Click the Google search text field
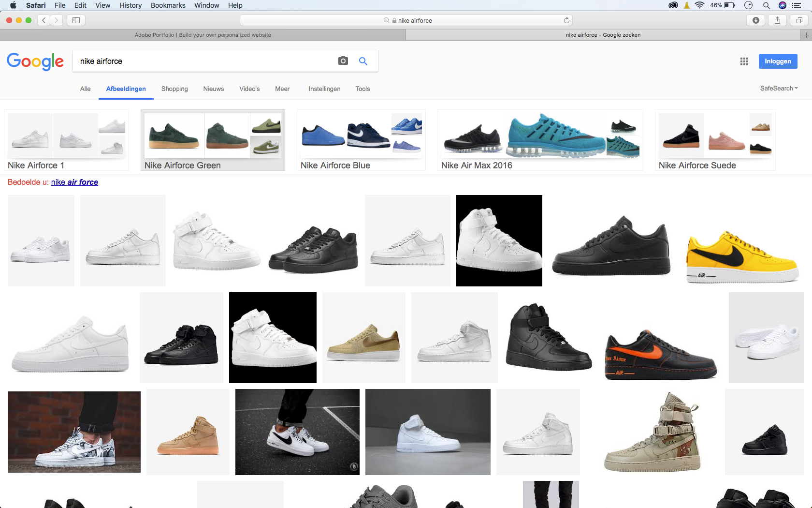This screenshot has width=812, height=508. 205,61
